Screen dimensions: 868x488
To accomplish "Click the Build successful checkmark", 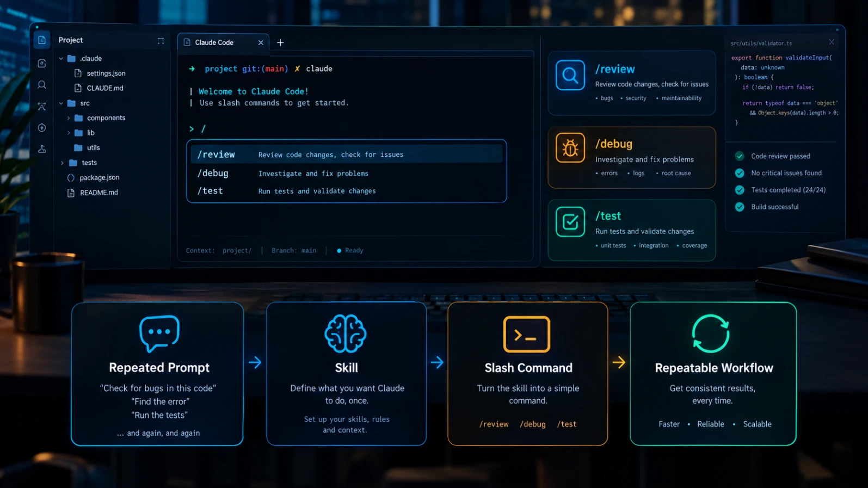I will point(740,207).
